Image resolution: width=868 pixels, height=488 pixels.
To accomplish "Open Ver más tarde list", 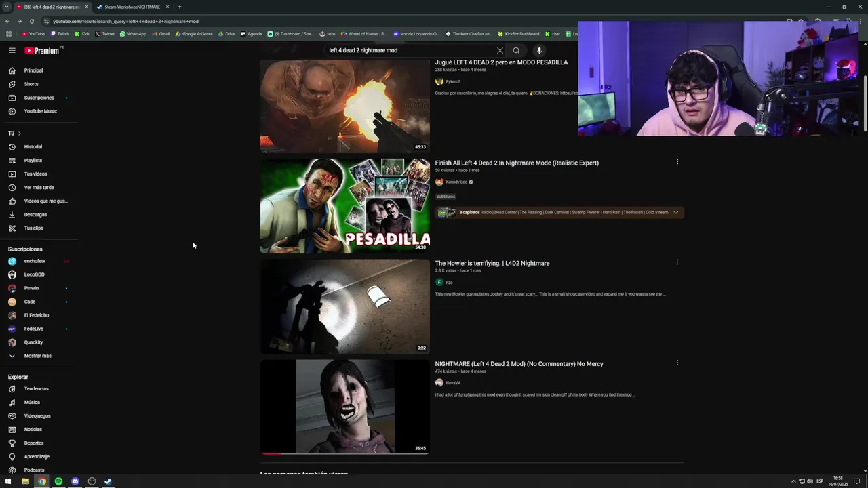I will [x=39, y=187].
